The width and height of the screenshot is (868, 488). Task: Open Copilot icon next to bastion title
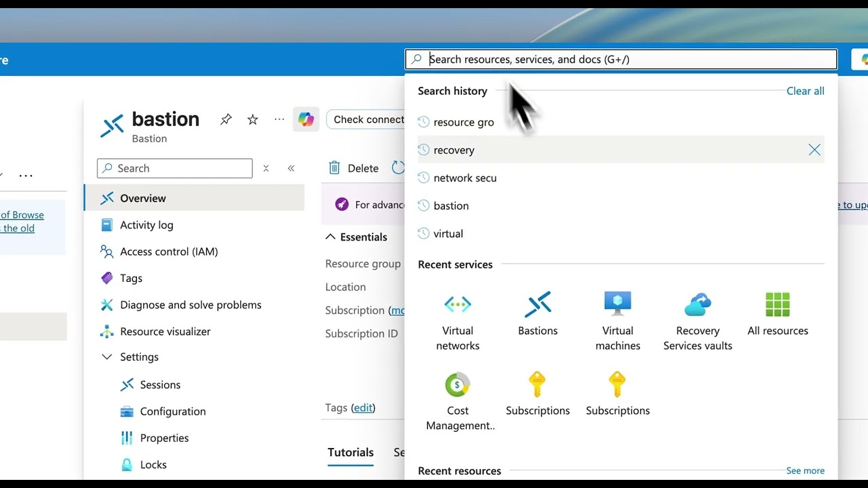(306, 120)
